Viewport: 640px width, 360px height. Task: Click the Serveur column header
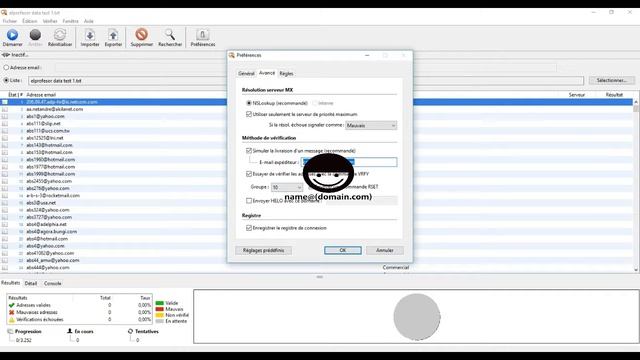[577, 95]
